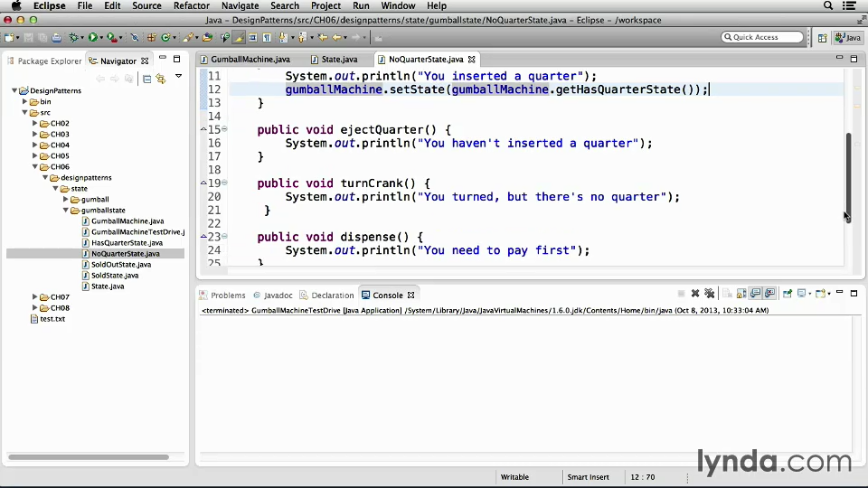Switch to the GumballMachine.java editor tab
The image size is (868, 488).
[x=245, y=60]
